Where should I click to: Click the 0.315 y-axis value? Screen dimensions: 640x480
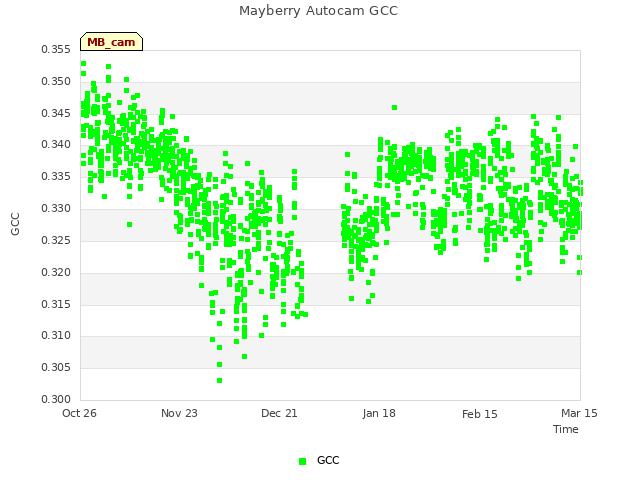point(56,304)
